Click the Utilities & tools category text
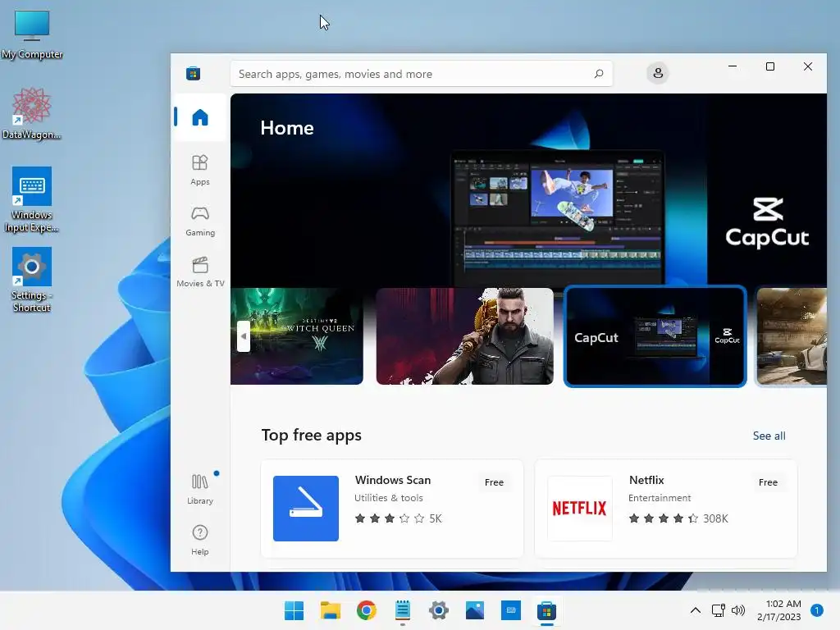Image resolution: width=840 pixels, height=630 pixels. [388, 498]
